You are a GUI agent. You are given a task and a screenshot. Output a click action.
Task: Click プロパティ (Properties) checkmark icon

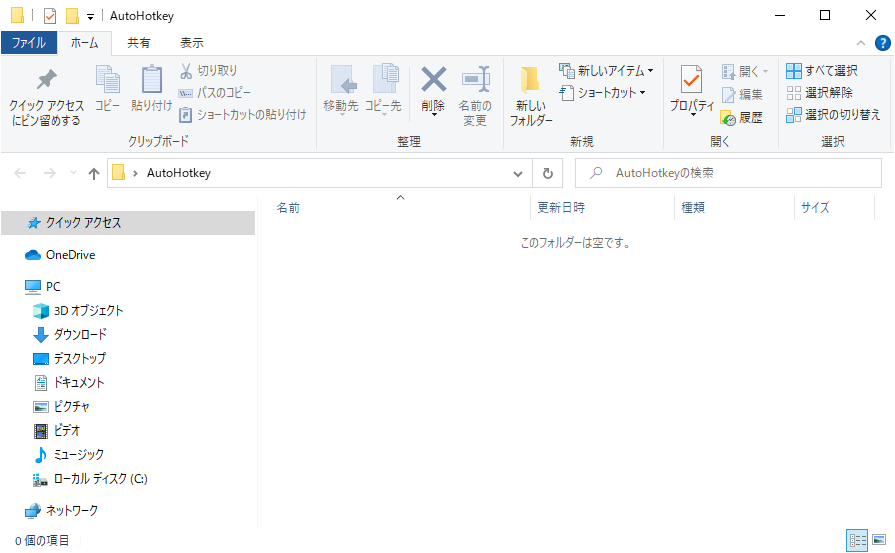click(x=692, y=80)
